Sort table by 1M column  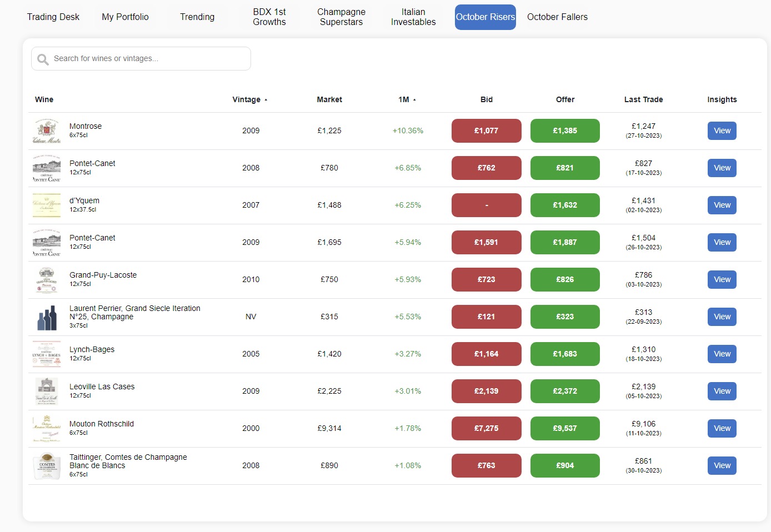(x=407, y=99)
